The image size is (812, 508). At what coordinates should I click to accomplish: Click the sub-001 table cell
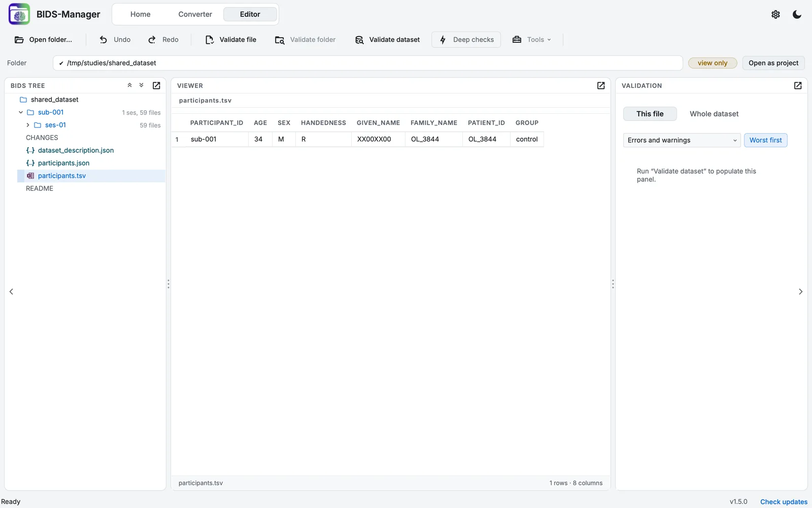click(217, 139)
